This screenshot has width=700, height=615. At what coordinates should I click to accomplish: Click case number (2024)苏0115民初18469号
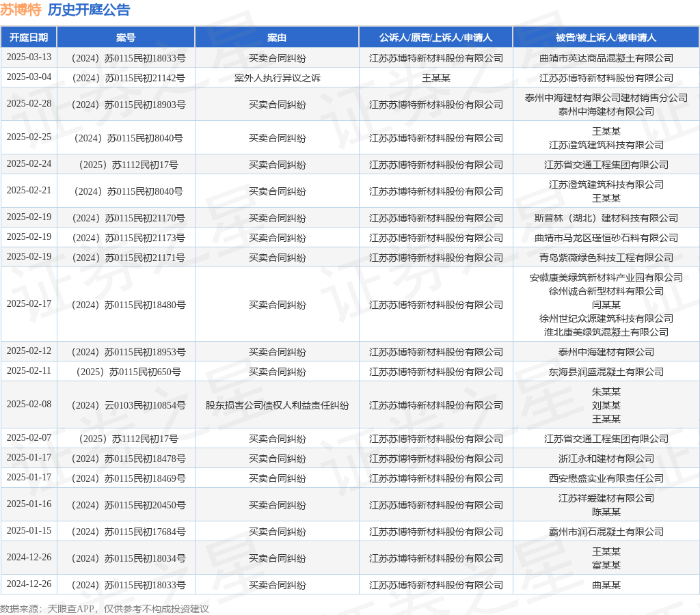click(128, 478)
